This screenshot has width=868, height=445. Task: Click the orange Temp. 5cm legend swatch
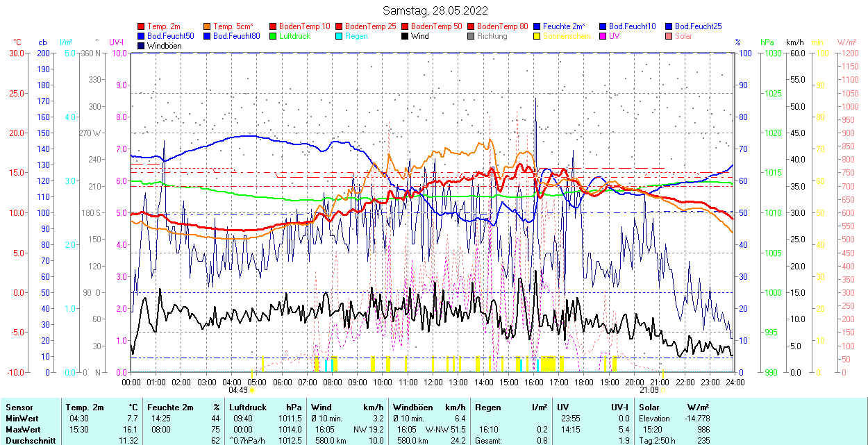point(208,26)
